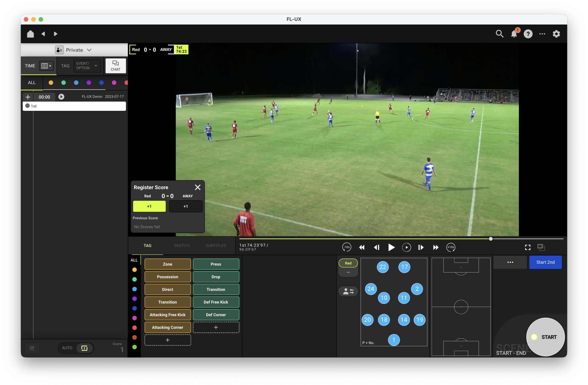Click the rewind 10 seconds icon
Image resolution: width=588 pixels, height=385 pixels.
347,247
